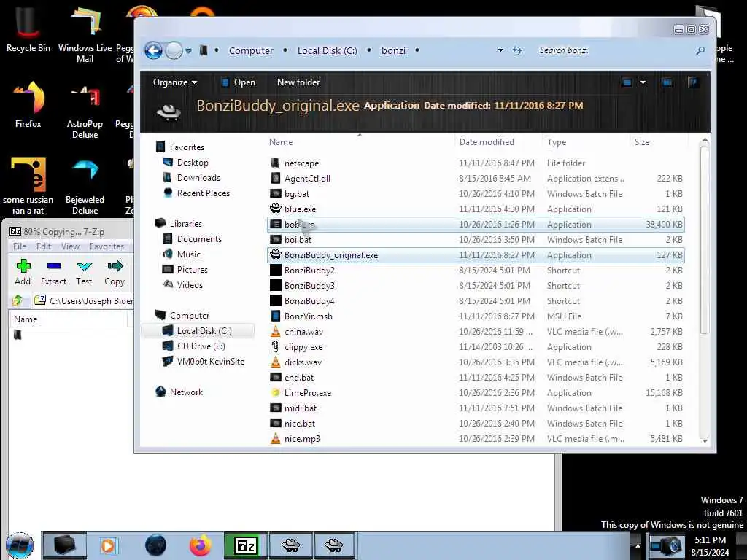The image size is (747, 560).
Task: Click the Explorer help icon
Action: tap(693, 82)
